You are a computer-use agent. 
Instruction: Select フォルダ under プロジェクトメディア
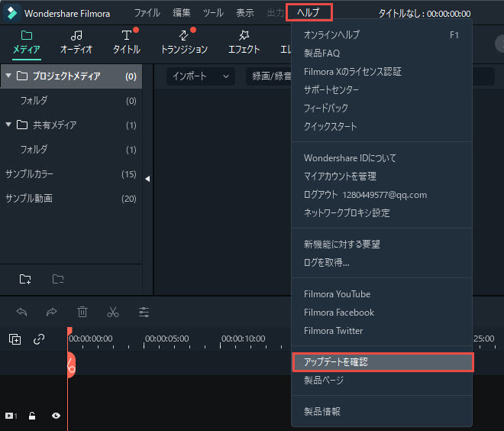tap(71, 101)
